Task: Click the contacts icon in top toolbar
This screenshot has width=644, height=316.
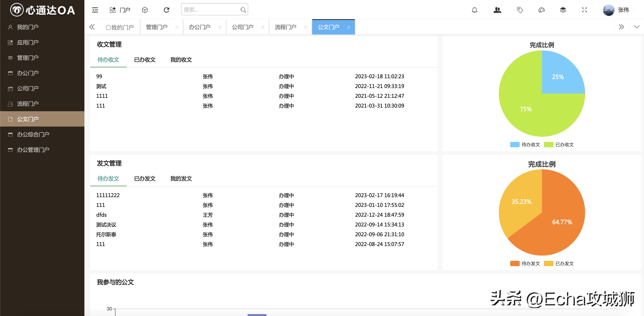Action: (x=497, y=10)
